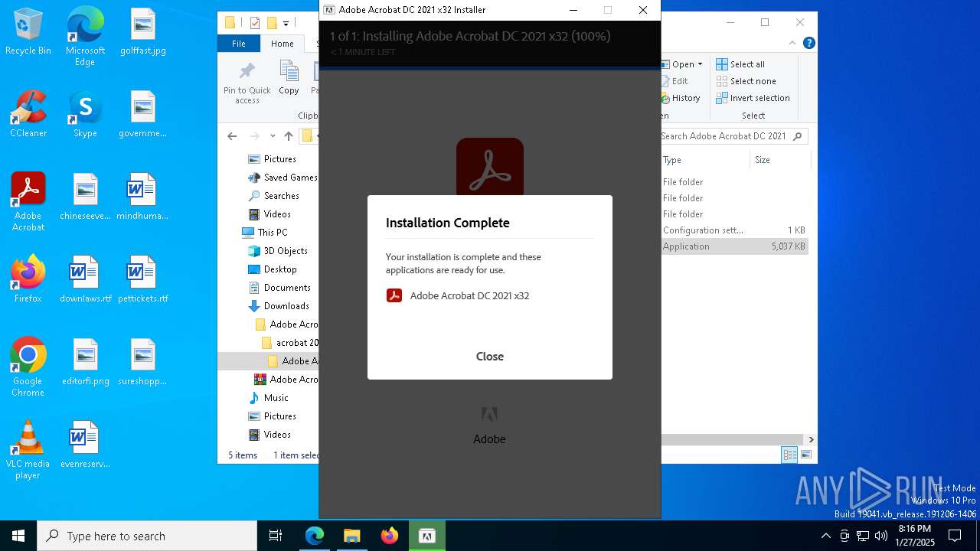Select pettickets.rtf on the desktop
Screen dimensions: 980x551
(142, 279)
